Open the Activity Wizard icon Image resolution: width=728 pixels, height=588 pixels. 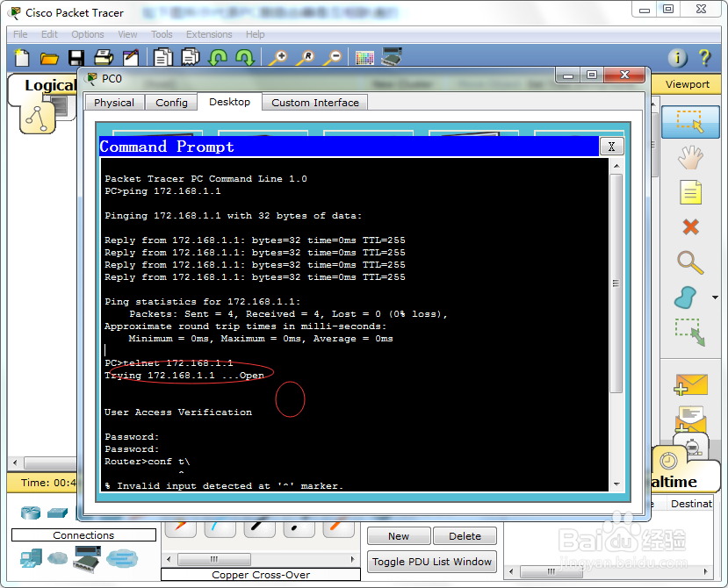[131, 58]
